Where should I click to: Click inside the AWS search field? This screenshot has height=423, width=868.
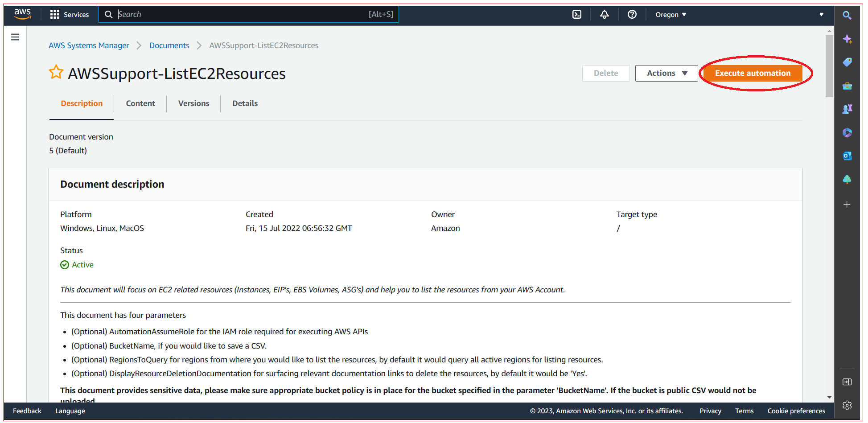coord(223,14)
